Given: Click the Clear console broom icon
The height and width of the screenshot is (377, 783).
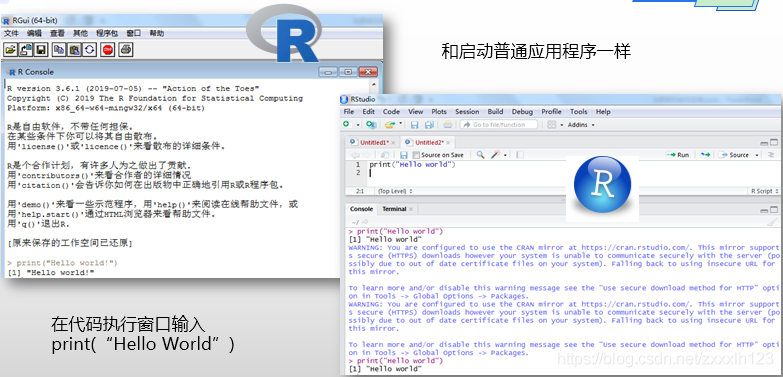Looking at the screenshot, I should point(773,222).
